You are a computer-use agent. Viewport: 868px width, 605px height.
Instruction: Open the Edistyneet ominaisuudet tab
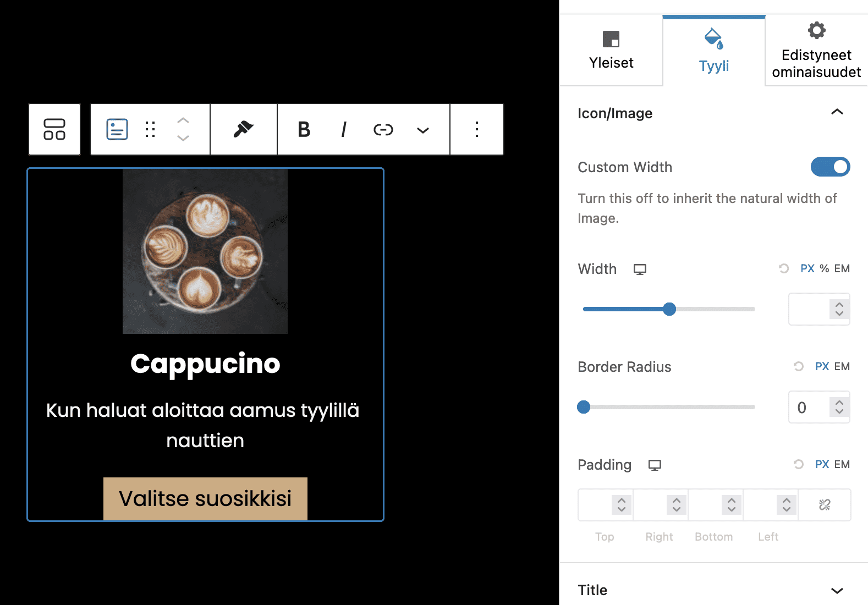[816, 51]
